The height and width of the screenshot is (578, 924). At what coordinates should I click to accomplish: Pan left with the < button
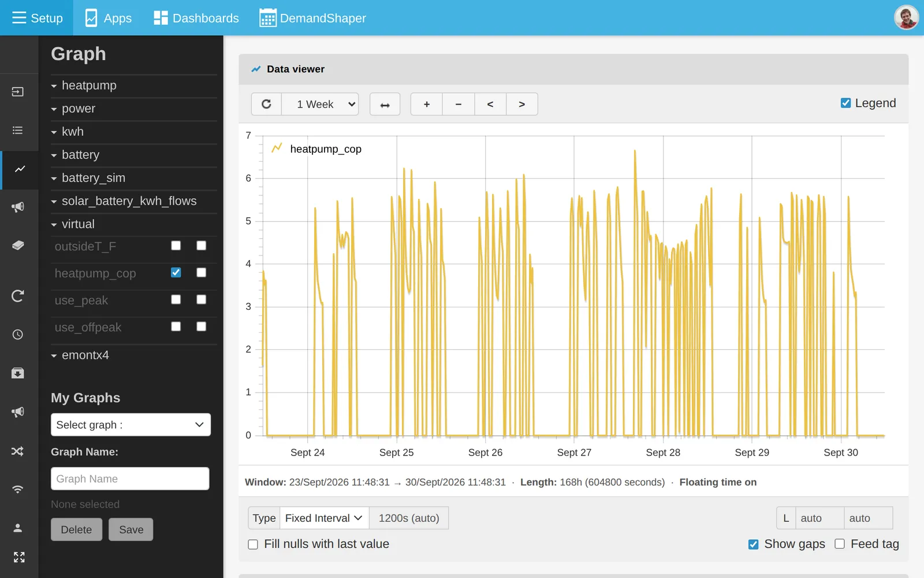click(490, 104)
